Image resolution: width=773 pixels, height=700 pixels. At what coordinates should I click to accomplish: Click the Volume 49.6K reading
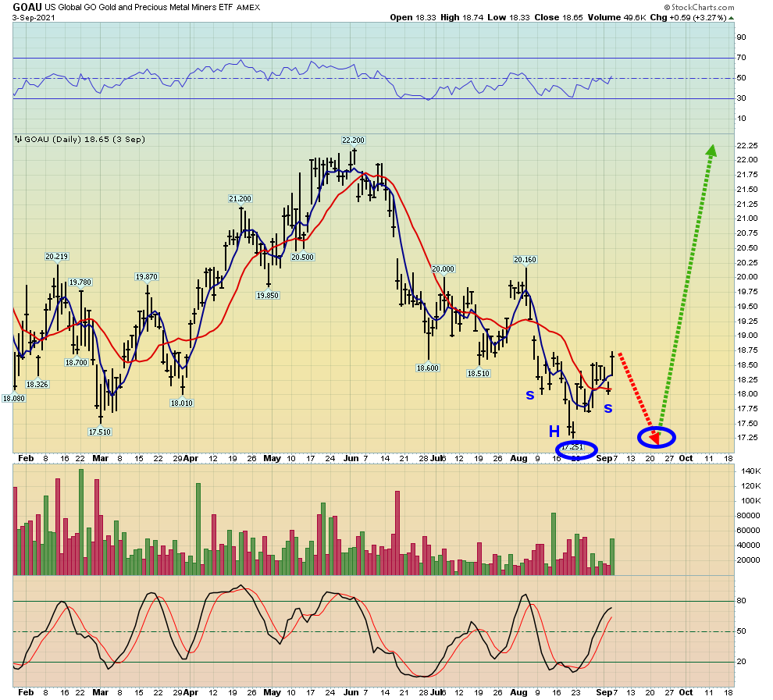point(617,17)
